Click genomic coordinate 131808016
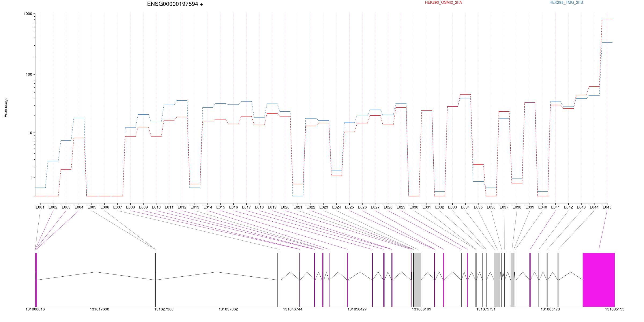 (x=35, y=309)
